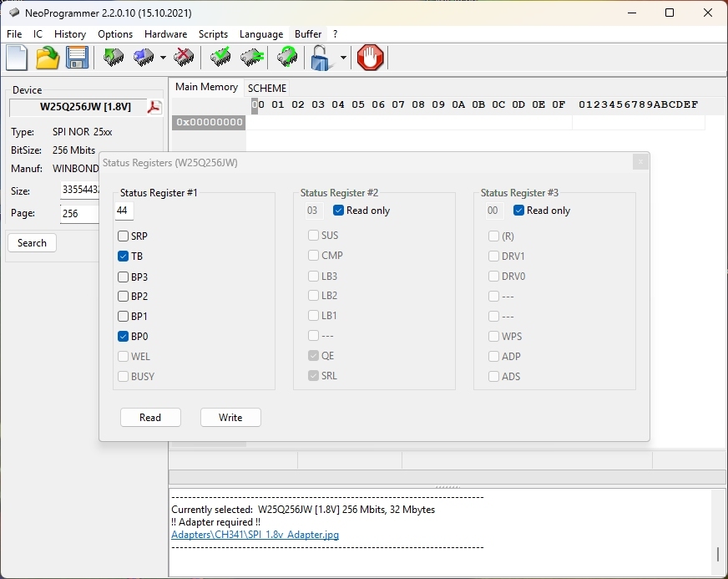Select address row 0x00000000 in hex editor

coord(209,122)
